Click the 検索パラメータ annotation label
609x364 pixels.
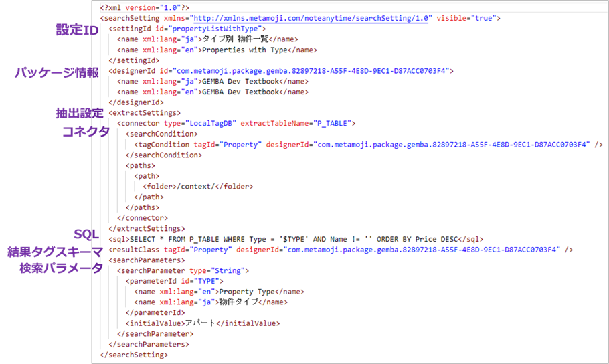61,269
